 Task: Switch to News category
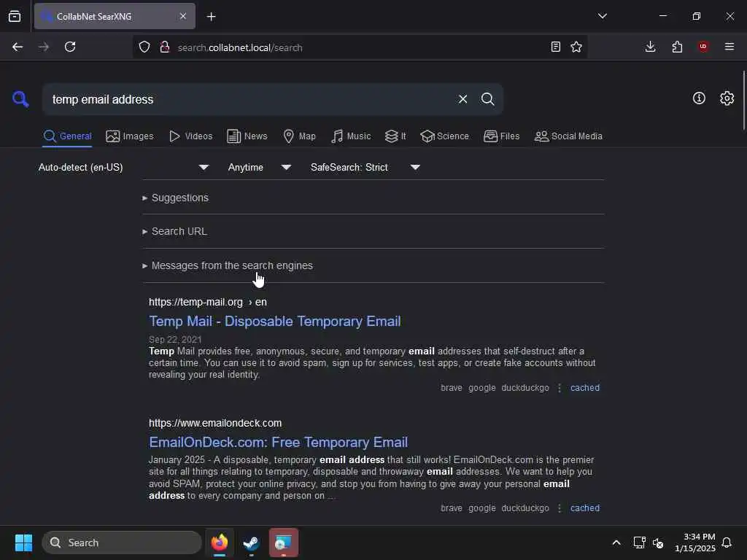(x=247, y=136)
